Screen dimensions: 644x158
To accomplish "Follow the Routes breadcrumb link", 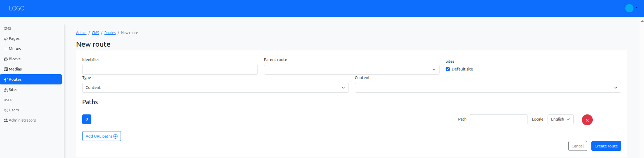I will coord(110,33).
